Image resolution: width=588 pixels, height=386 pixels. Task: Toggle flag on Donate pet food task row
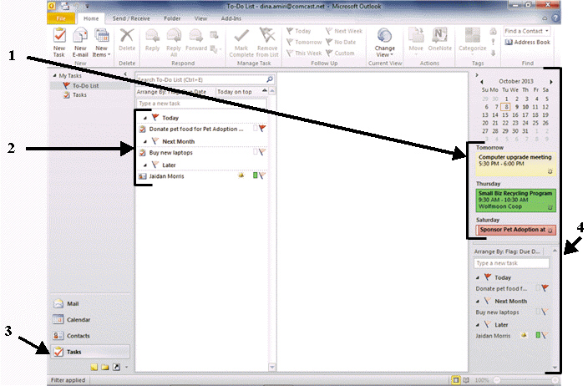click(x=262, y=129)
